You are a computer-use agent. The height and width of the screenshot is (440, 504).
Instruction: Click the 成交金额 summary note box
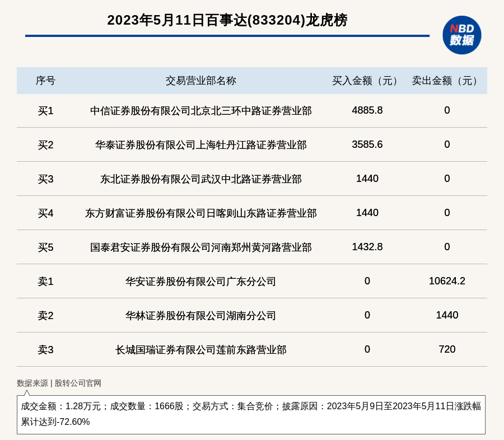(x=251, y=415)
